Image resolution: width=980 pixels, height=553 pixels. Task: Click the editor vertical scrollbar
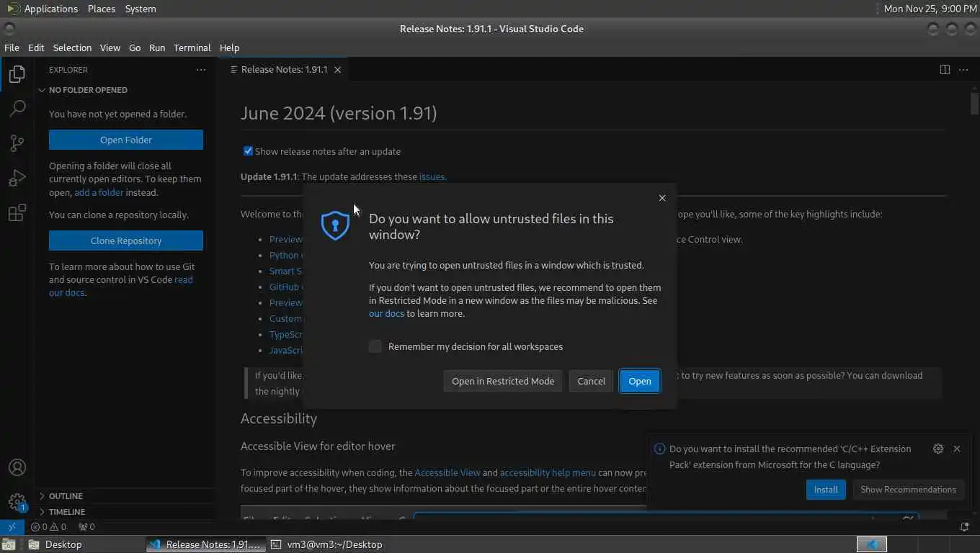974,102
